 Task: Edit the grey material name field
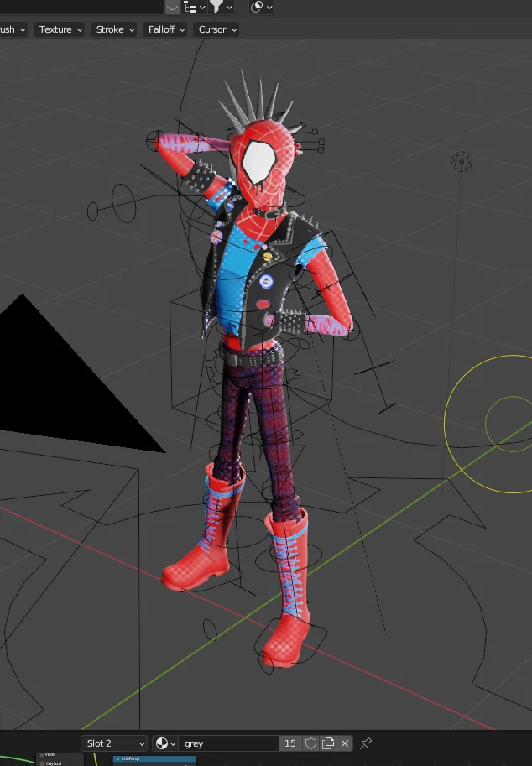[228, 743]
